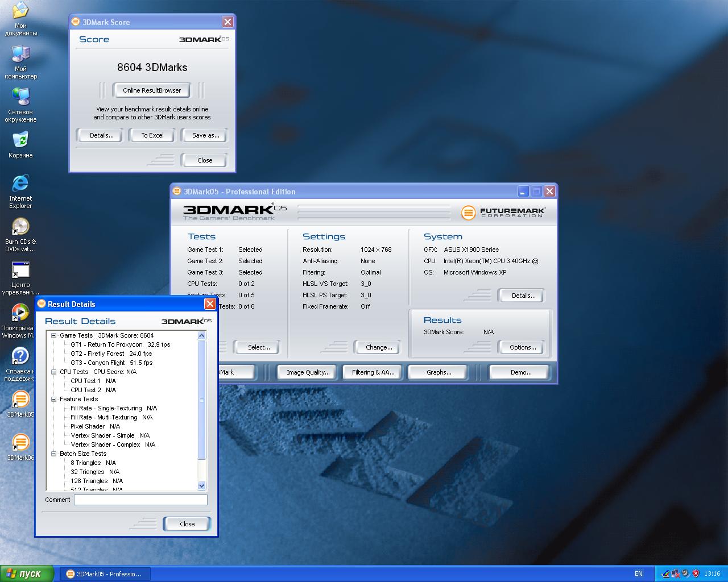
Task: Select CPU Test 2 row
Action: pyautogui.click(x=93, y=390)
